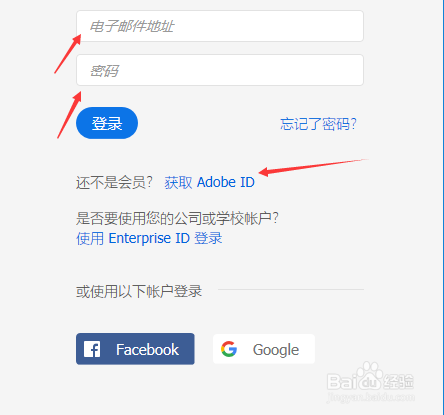Click the Facebook 'f' logo icon
Viewport: 444px width, 415px height.
[x=92, y=349]
